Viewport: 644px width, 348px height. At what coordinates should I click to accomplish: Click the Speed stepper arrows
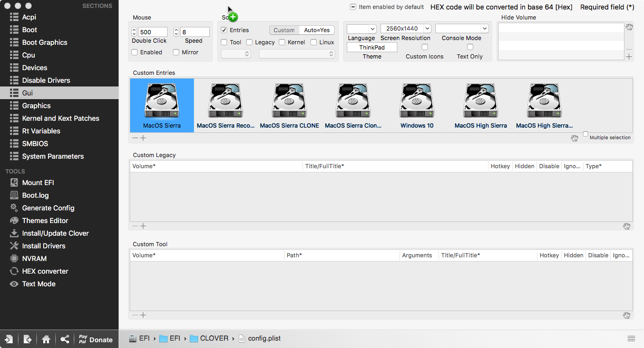(x=177, y=32)
